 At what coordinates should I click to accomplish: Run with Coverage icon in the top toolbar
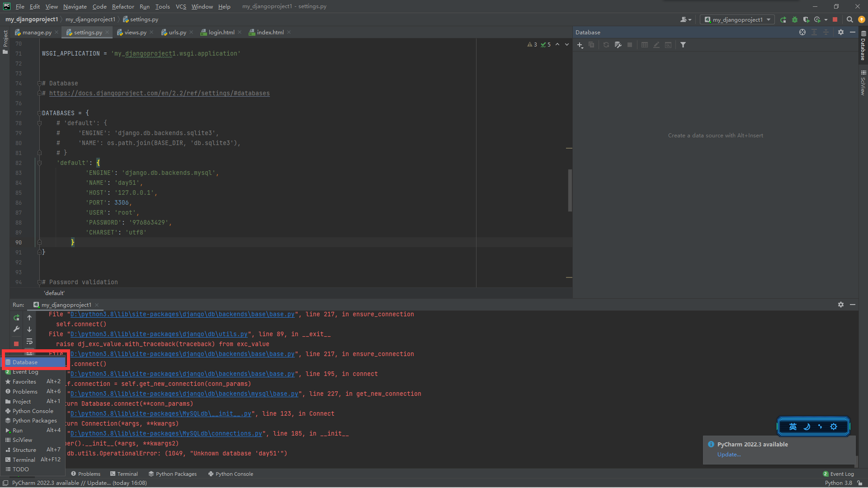[806, 19]
